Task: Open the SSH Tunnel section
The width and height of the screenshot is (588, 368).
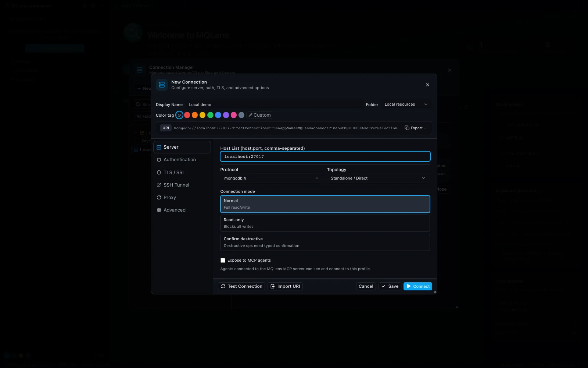Action: pos(182,185)
